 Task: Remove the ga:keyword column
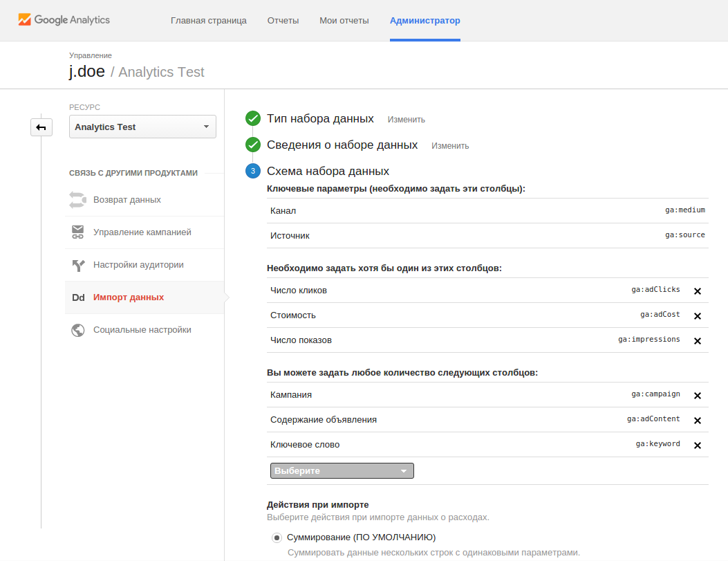(697, 445)
